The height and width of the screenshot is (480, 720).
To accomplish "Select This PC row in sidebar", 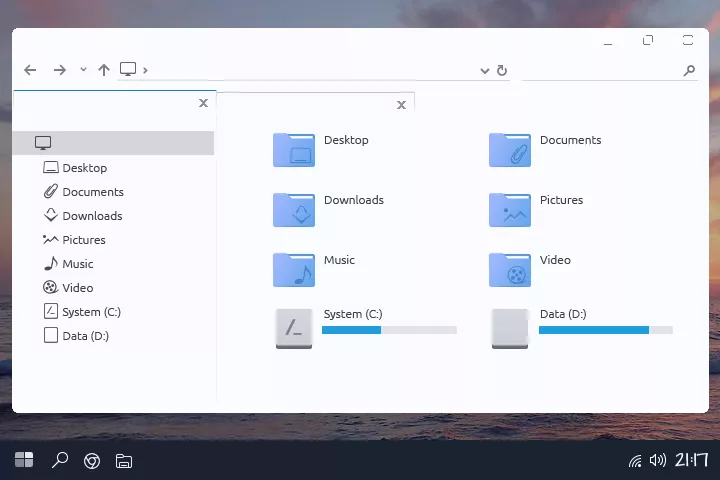I will pos(113,143).
